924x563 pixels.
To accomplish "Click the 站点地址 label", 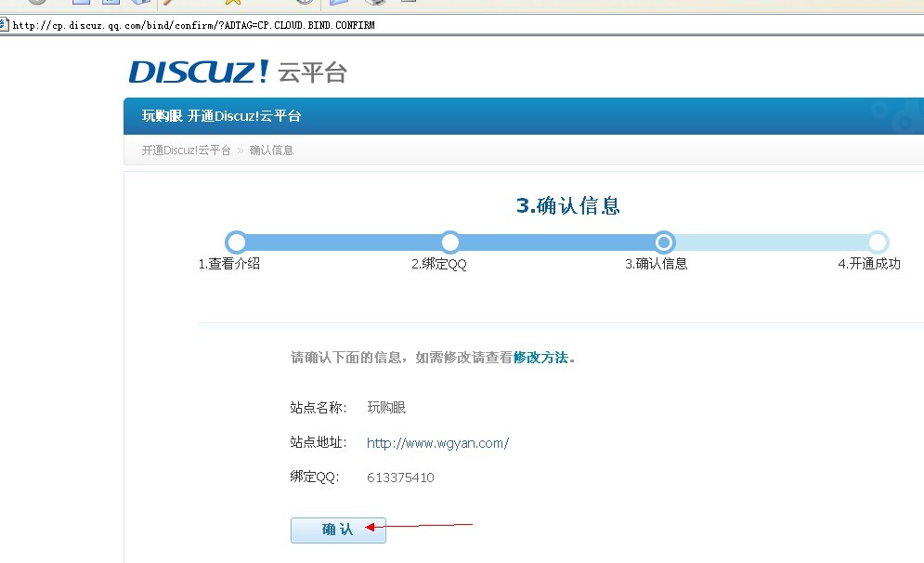I will tap(319, 442).
